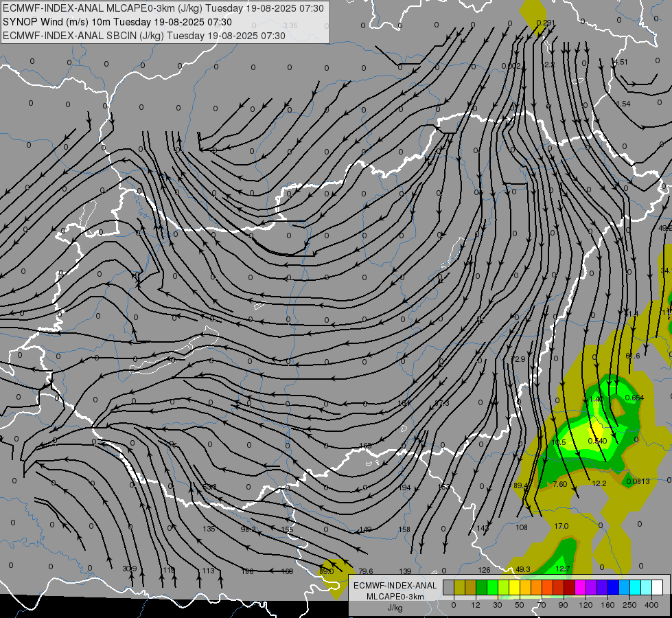This screenshot has height=618, width=672.
Task: Click the legend unit label 'J/kg'
Action: pyautogui.click(x=395, y=608)
